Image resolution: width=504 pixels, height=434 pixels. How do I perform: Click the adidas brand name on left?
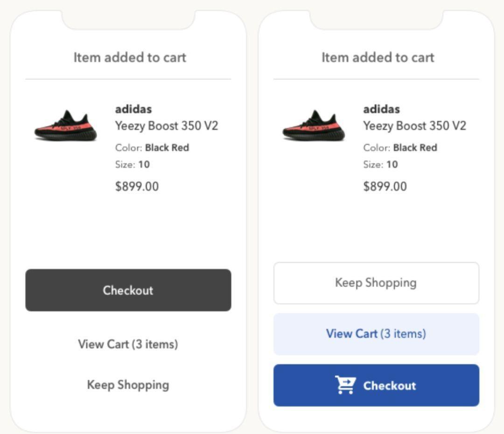click(x=133, y=109)
